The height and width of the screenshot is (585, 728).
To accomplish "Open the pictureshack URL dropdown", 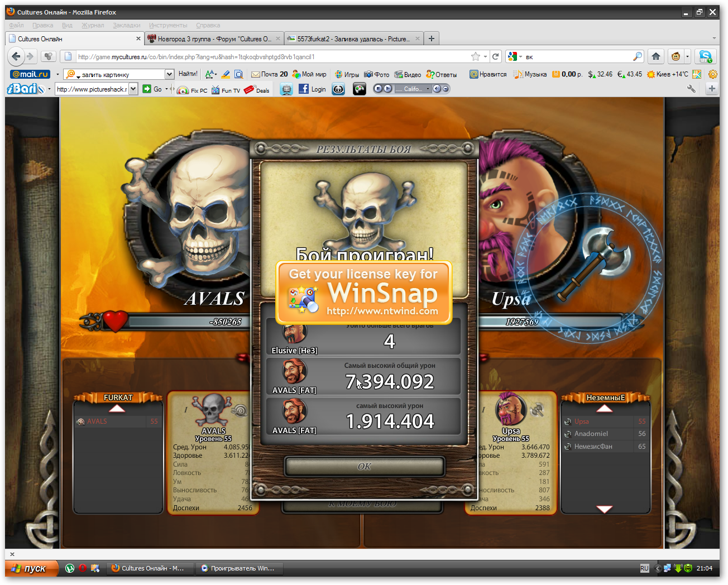I will (x=133, y=89).
